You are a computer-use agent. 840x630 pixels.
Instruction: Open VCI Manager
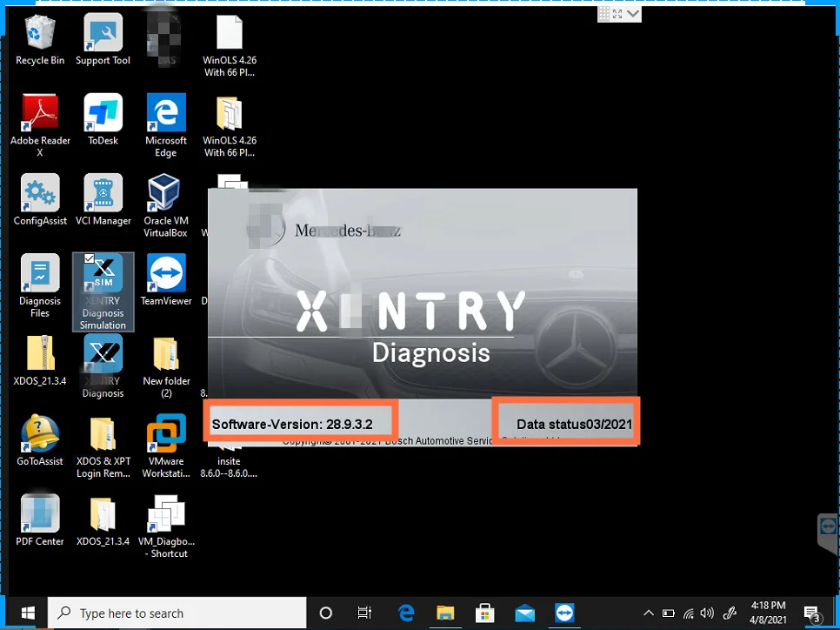[x=103, y=199]
